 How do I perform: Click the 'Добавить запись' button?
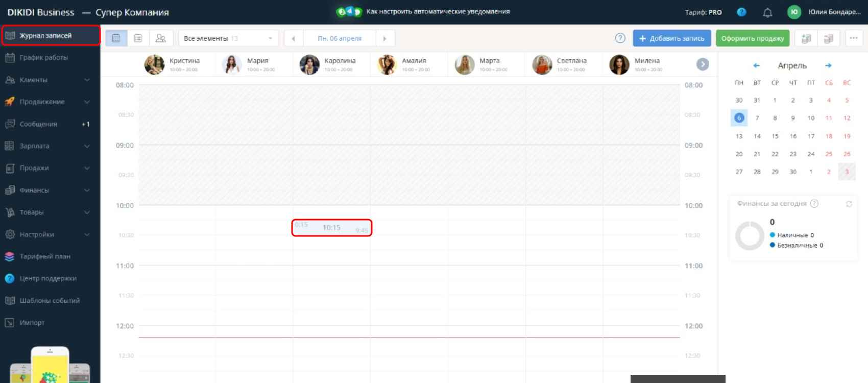[671, 38]
